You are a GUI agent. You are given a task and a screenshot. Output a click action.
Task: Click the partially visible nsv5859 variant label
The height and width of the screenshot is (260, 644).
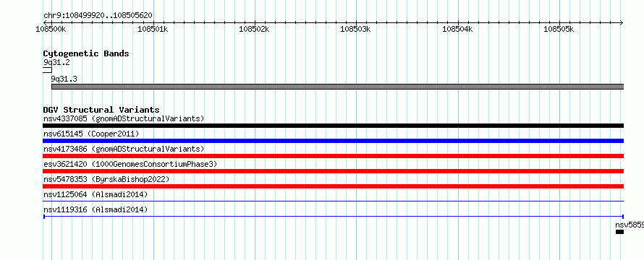pyautogui.click(x=630, y=225)
